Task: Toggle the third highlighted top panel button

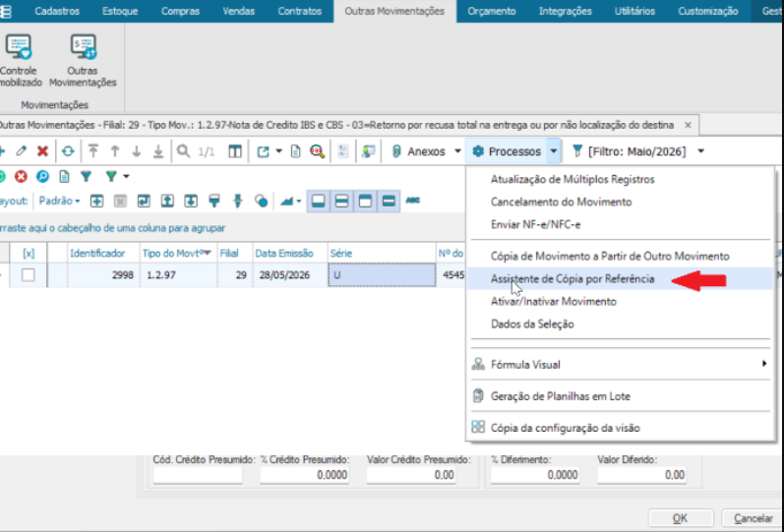Action: 365,201
